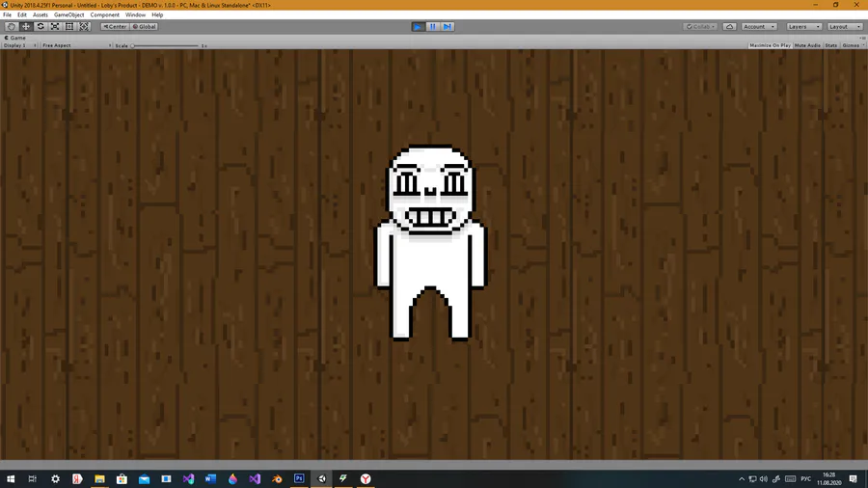The height and width of the screenshot is (488, 868).
Task: Open network status in system tray
Action: (x=752, y=479)
